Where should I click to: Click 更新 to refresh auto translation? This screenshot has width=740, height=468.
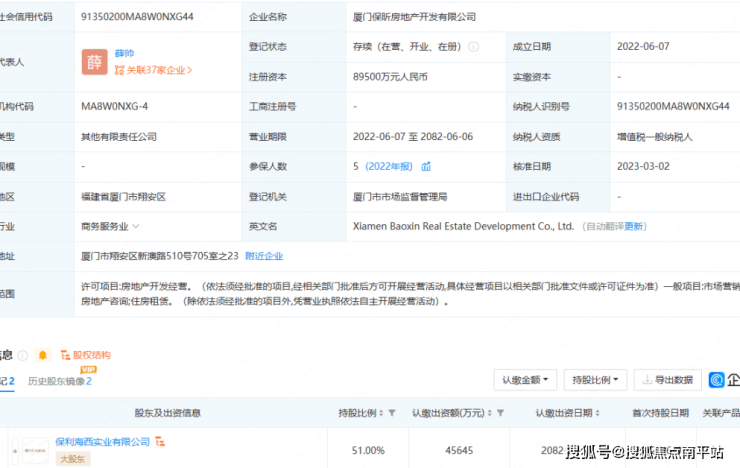[x=635, y=227]
